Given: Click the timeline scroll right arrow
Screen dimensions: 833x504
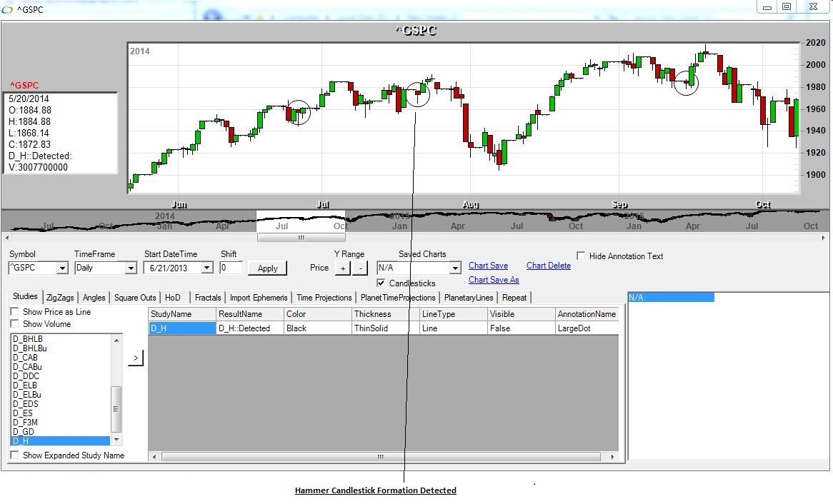Looking at the screenshot, I should (x=824, y=238).
